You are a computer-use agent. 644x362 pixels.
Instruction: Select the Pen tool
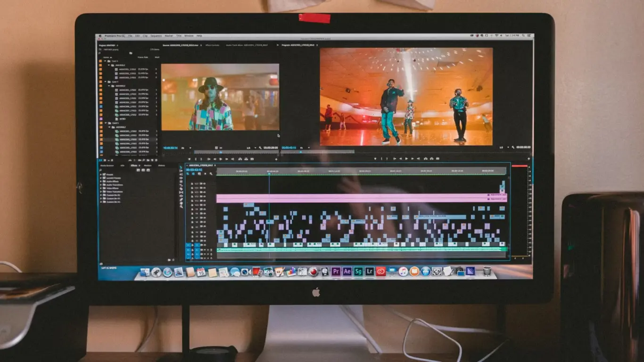click(x=181, y=199)
